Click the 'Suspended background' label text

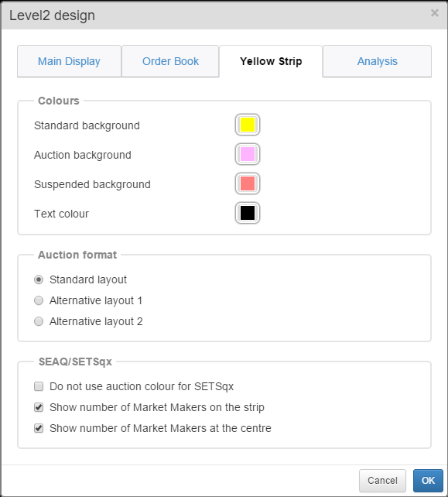(x=92, y=184)
